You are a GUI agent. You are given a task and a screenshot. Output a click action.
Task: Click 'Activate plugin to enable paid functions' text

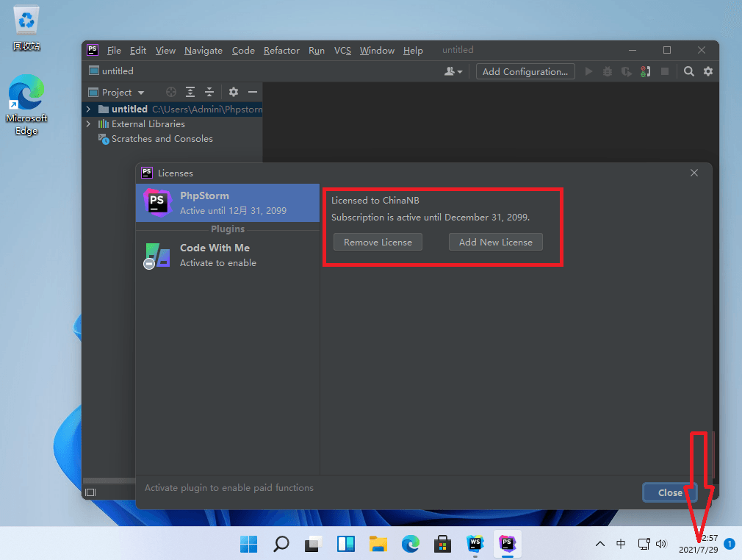229,487
